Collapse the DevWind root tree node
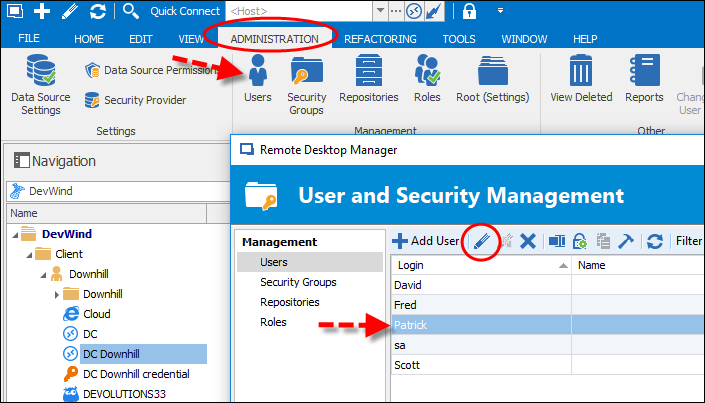This screenshot has width=705, height=403. coord(15,235)
